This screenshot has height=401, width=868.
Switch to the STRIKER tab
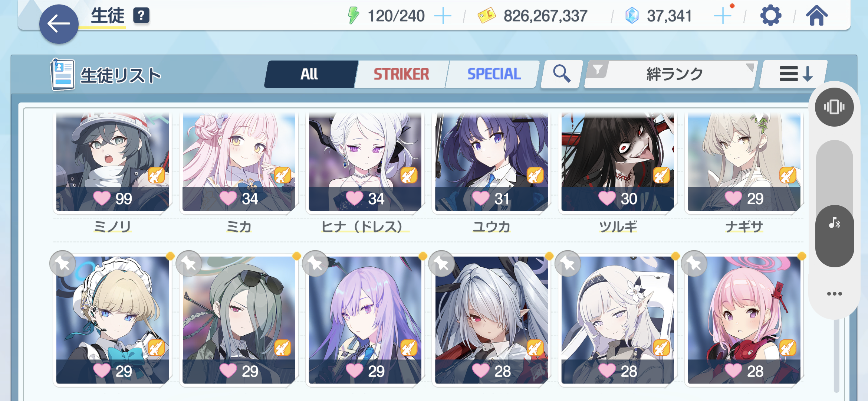[x=401, y=74]
